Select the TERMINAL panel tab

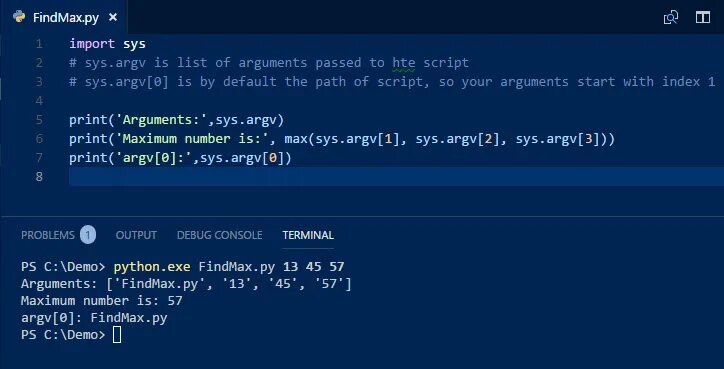point(308,235)
